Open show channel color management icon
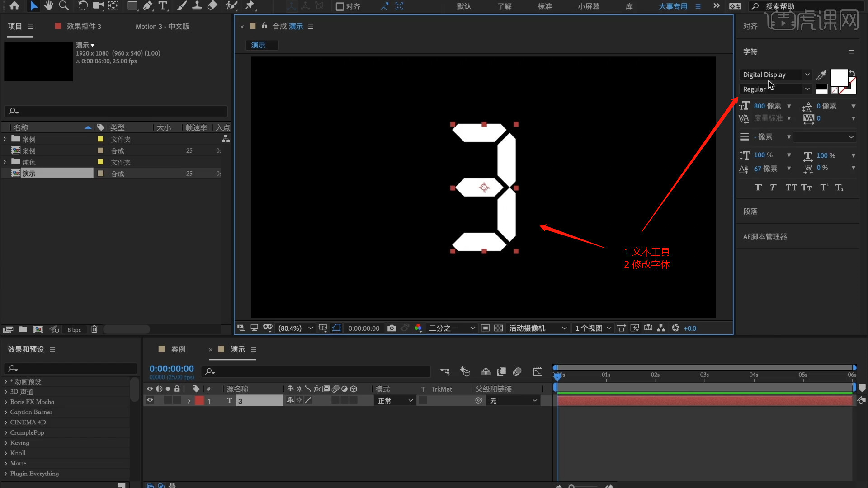The image size is (868, 488). pos(418,328)
